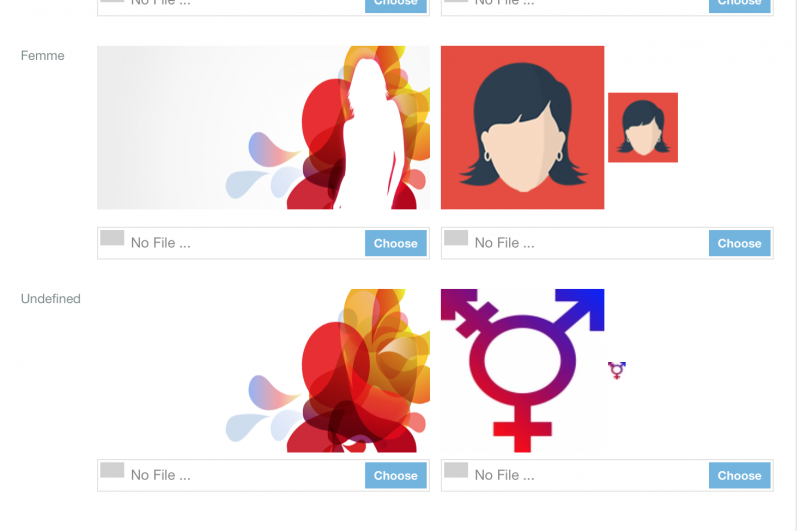The width and height of the screenshot is (800, 531).
Task: Click the Femme cover No File field
Action: 263,243
